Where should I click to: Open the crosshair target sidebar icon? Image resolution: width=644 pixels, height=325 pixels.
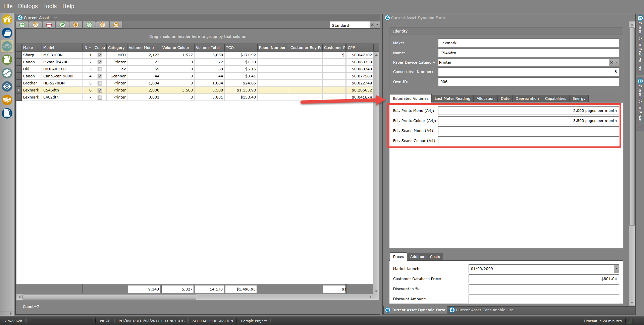[x=7, y=86]
